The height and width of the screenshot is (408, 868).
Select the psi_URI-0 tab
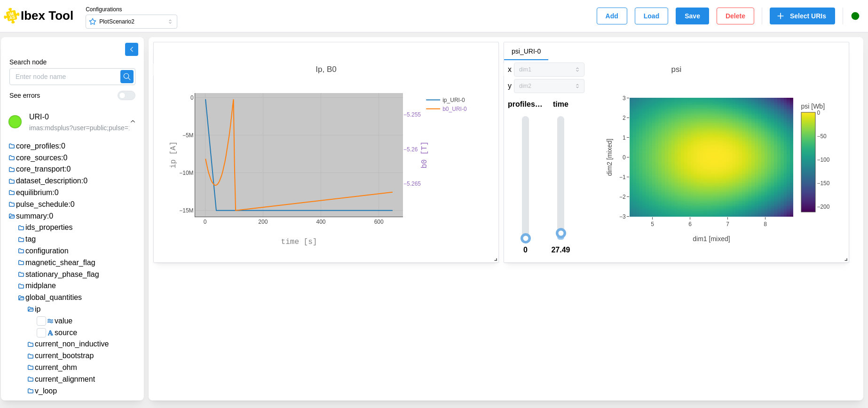click(x=526, y=51)
